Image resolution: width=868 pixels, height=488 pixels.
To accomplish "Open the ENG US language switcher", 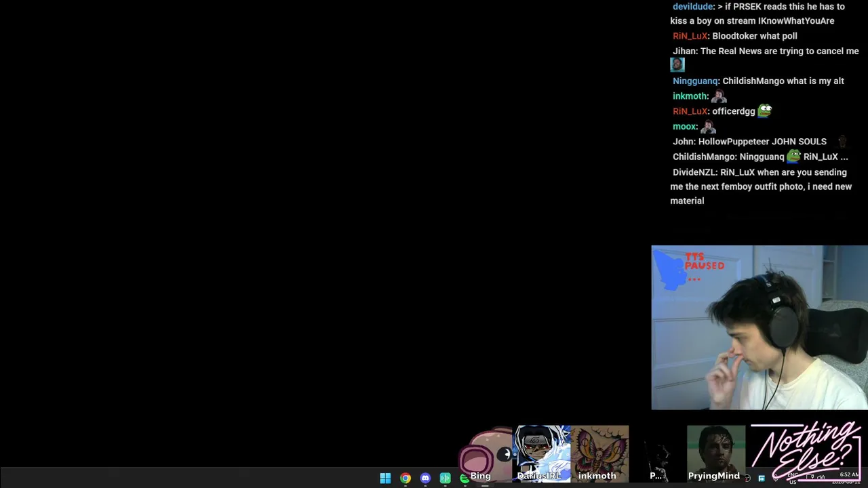I will coord(793,479).
